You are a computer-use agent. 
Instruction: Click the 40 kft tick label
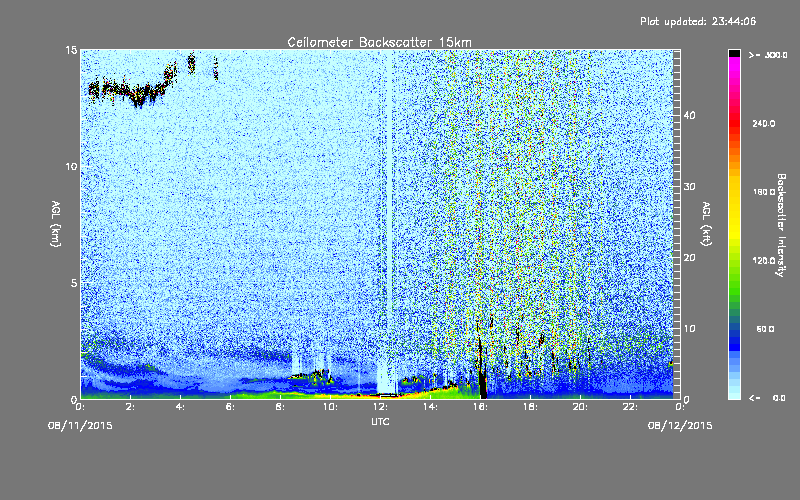pyautogui.click(x=690, y=115)
